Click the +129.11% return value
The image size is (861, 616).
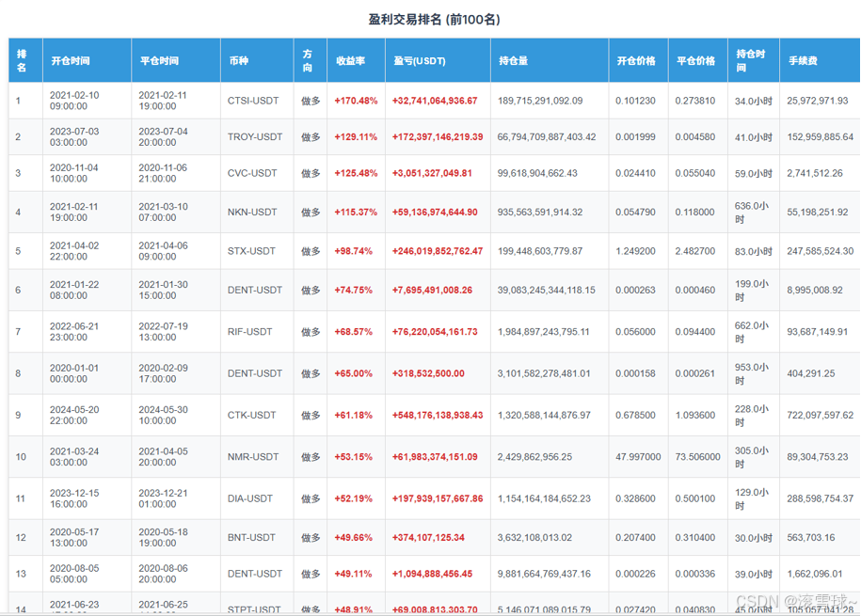[356, 137]
